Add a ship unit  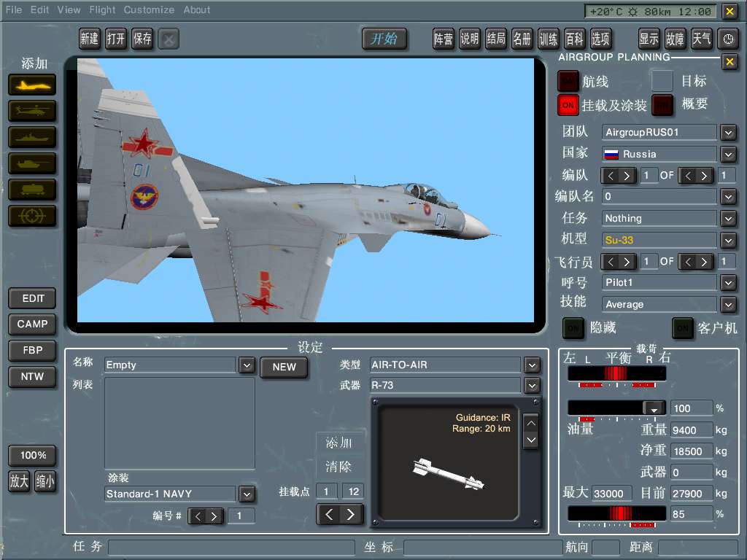tap(32, 138)
